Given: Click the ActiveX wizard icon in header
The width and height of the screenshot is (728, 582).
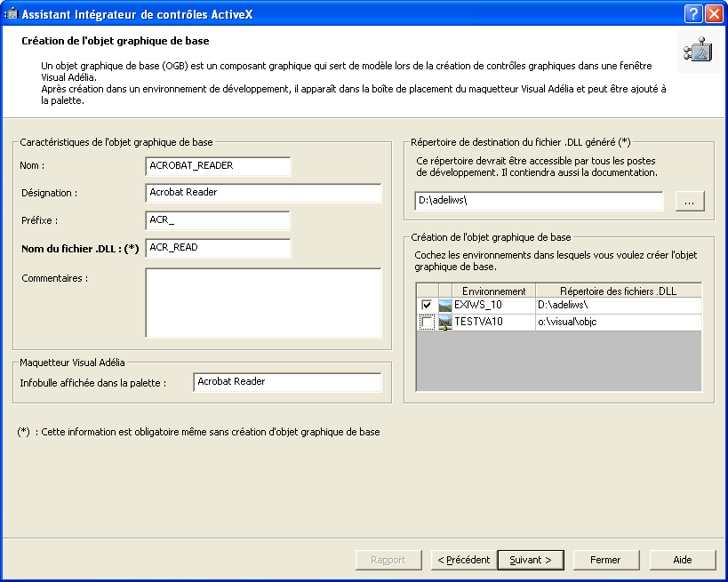Looking at the screenshot, I should 700,52.
